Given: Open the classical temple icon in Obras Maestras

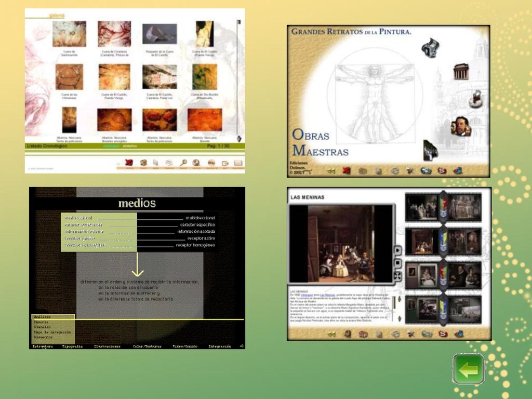Looking at the screenshot, I should [461, 72].
